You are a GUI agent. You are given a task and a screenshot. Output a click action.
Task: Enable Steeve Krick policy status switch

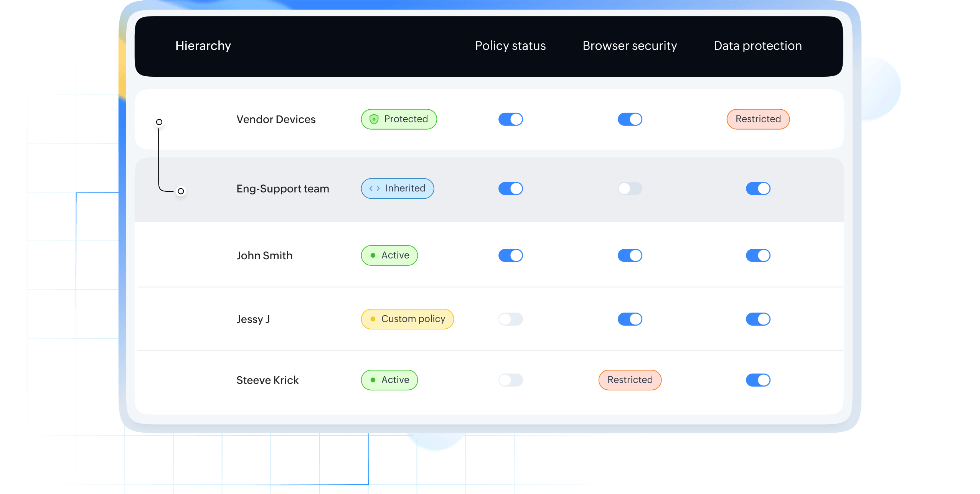pyautogui.click(x=510, y=380)
